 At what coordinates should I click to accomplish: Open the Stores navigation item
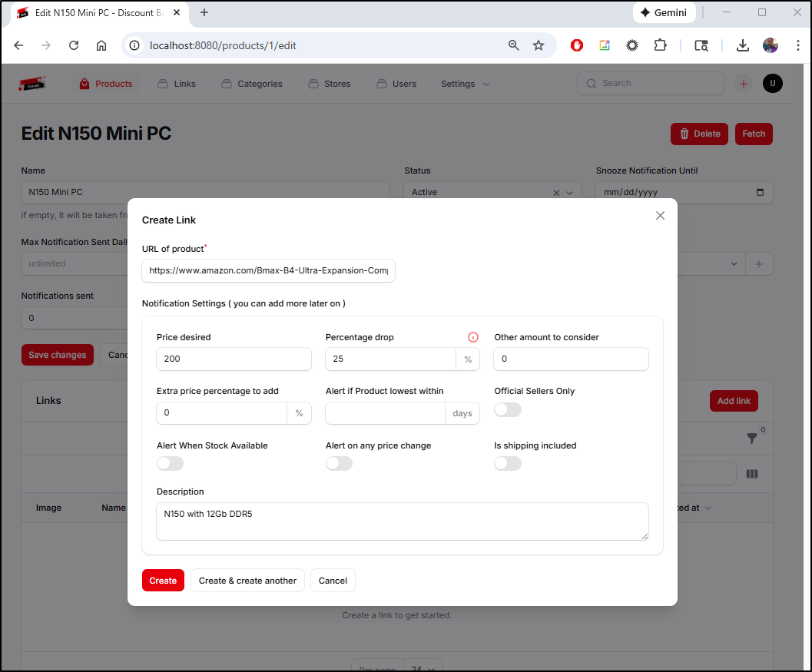click(x=329, y=84)
